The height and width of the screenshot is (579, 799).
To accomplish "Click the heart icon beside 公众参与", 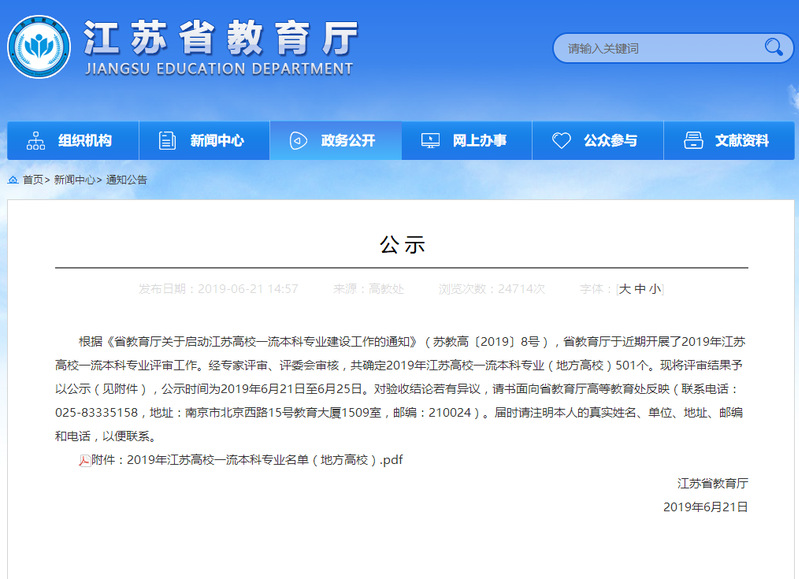I will (561, 141).
